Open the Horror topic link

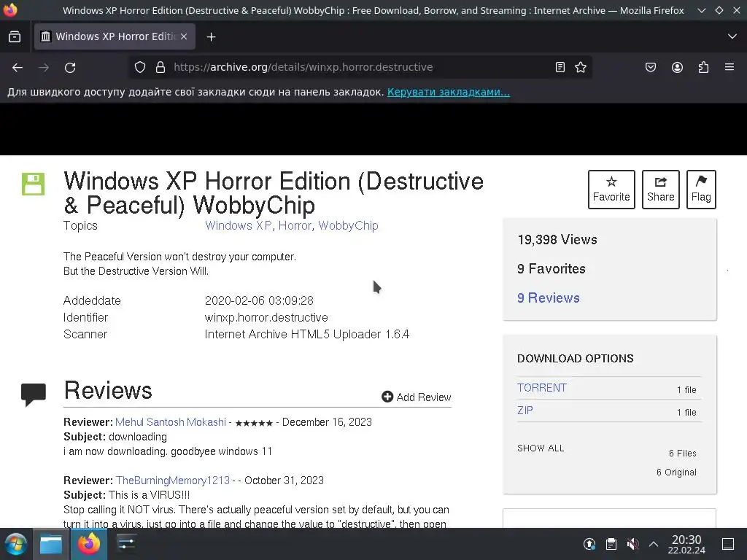point(295,226)
